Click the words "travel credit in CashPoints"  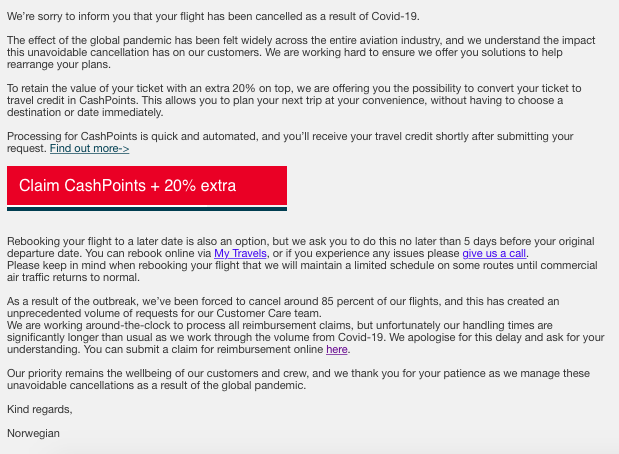point(71,100)
